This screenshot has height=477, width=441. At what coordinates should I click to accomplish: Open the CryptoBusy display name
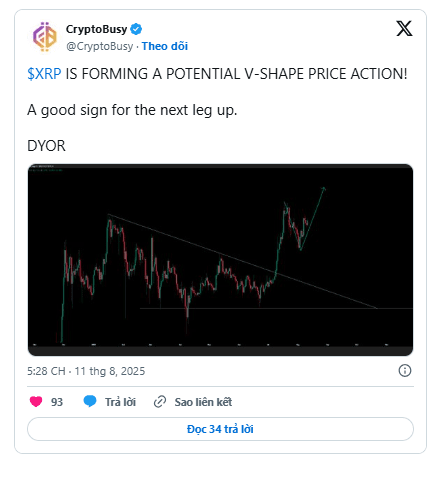(x=96, y=29)
